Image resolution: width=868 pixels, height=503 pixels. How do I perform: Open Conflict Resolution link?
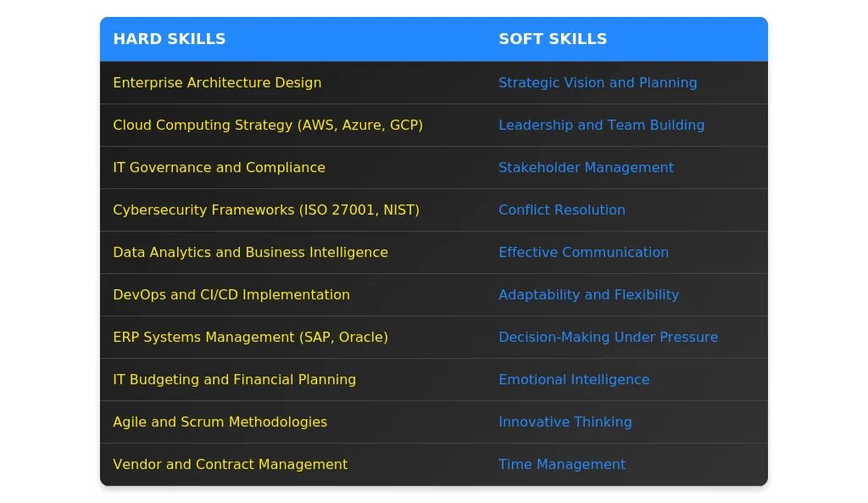562,210
